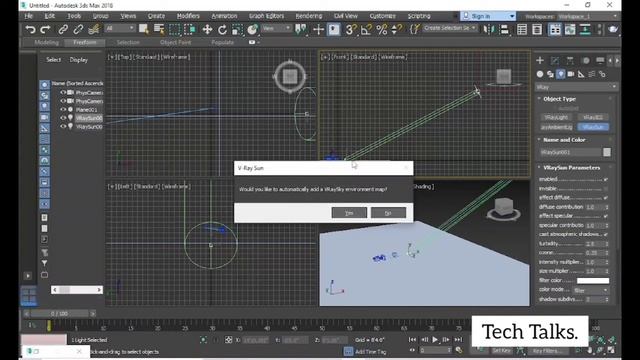Click the Redo arrow in the main toolbar
640x360 pixels.
pyautogui.click(x=45, y=29)
